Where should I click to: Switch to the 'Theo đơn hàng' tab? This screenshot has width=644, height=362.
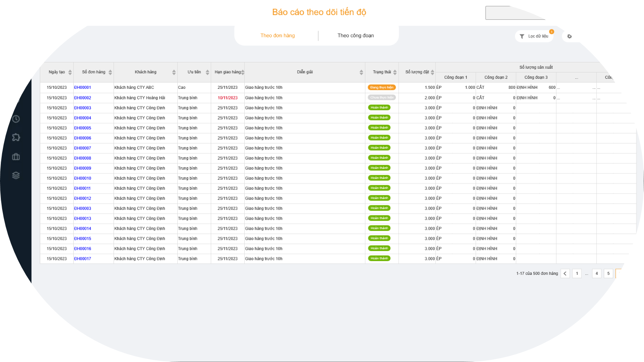tap(277, 36)
